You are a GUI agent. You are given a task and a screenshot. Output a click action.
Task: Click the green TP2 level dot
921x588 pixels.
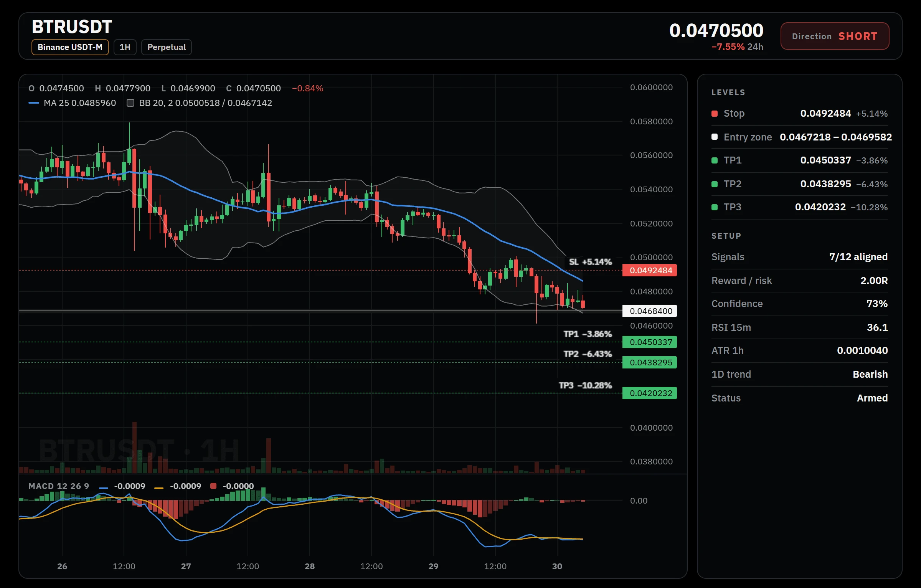[715, 184]
